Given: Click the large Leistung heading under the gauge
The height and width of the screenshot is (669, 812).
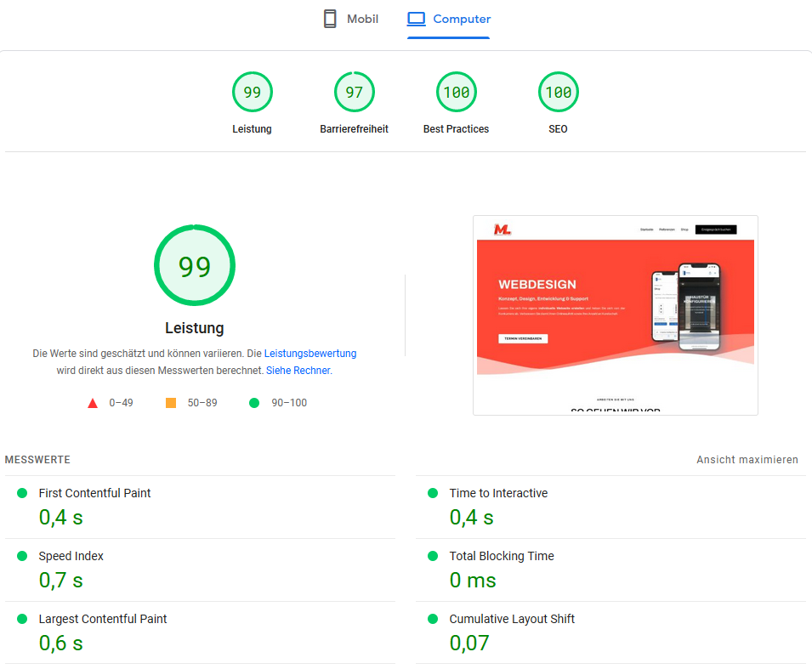Looking at the screenshot, I should pyautogui.click(x=195, y=328).
